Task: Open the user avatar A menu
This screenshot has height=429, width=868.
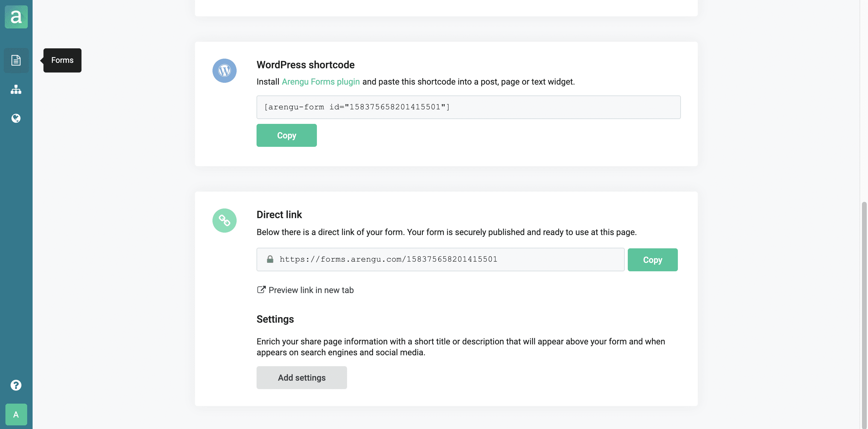Action: pyautogui.click(x=16, y=414)
